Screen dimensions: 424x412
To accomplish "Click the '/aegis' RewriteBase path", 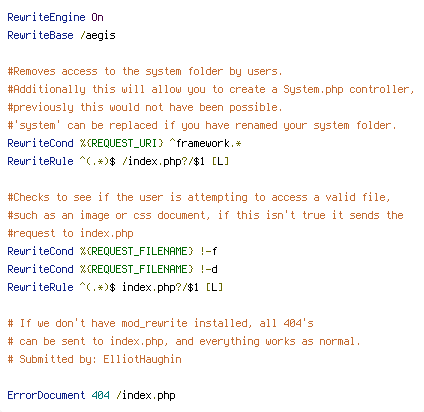I will 98,35.
